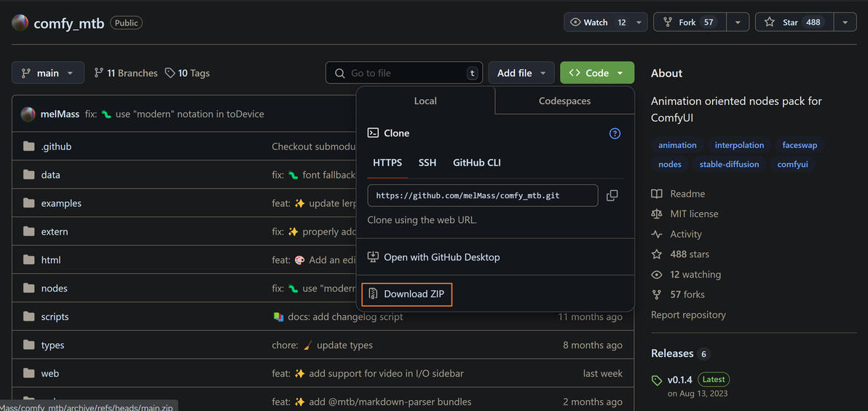Copy the HTTPS clone URL to clipboard
This screenshot has height=411, width=868.
(612, 195)
